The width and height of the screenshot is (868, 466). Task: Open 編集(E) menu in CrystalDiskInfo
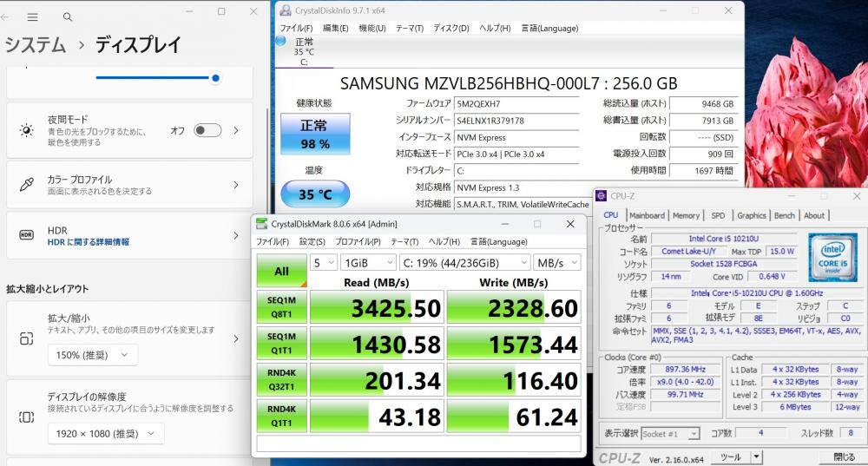[335, 29]
